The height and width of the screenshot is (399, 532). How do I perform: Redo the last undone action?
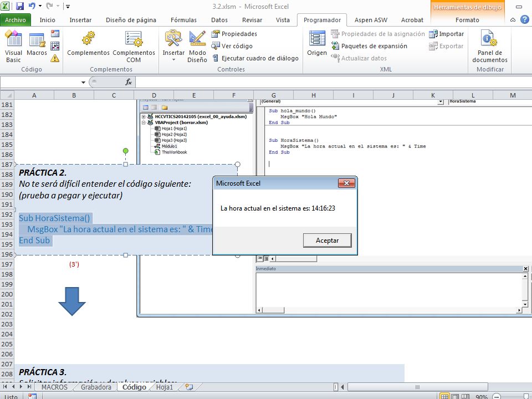tap(49, 6)
